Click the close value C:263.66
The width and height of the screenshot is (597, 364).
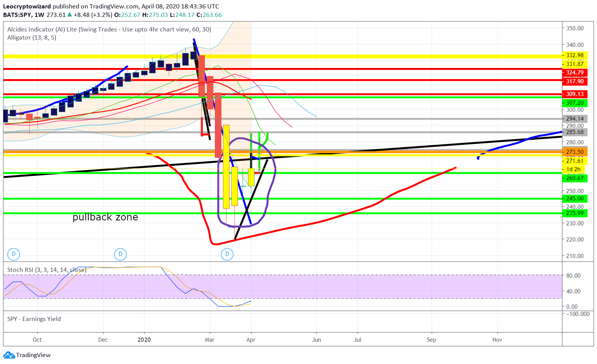point(209,15)
